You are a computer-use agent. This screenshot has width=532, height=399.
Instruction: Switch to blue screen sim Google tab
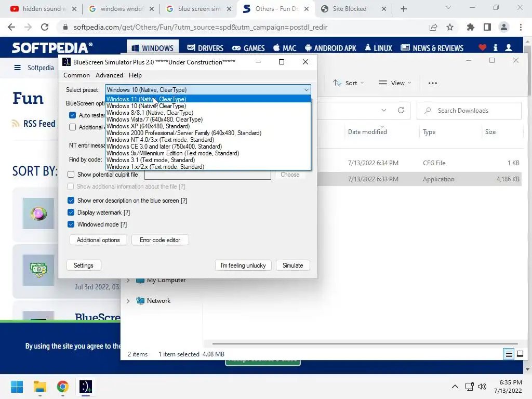pyautogui.click(x=199, y=9)
